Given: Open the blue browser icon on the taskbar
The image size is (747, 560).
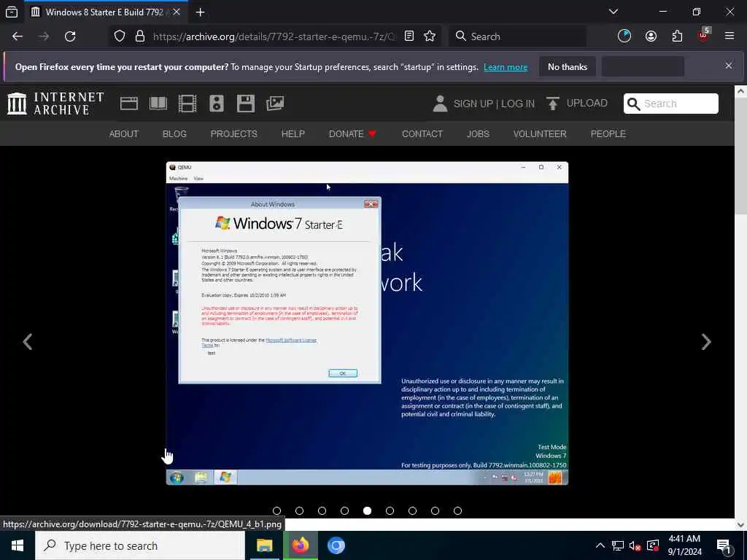Looking at the screenshot, I should tap(336, 545).
